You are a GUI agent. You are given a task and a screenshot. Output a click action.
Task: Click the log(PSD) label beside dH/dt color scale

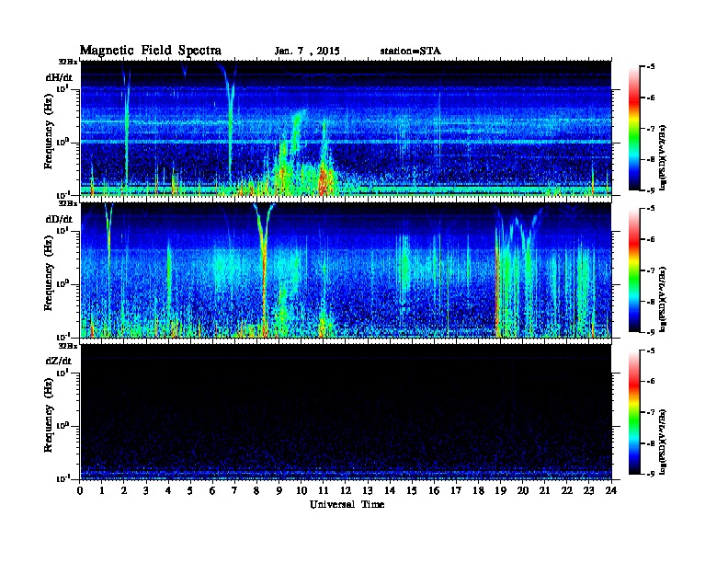pos(663,157)
